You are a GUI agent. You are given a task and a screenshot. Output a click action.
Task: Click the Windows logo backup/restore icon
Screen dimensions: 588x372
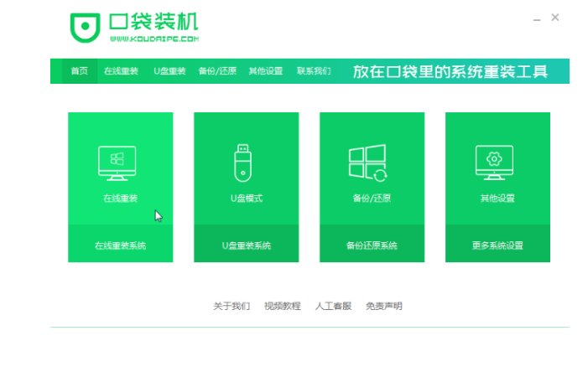(367, 163)
